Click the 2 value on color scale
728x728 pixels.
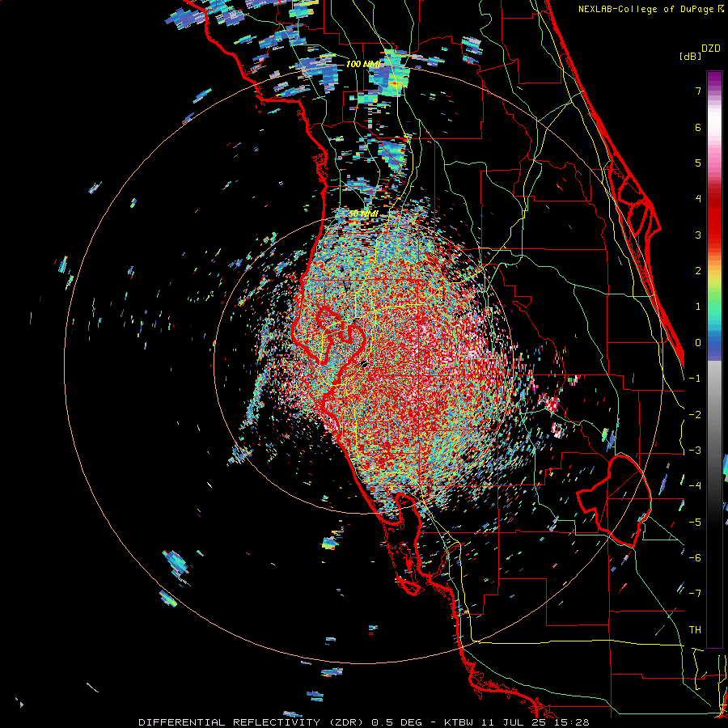tap(698, 271)
